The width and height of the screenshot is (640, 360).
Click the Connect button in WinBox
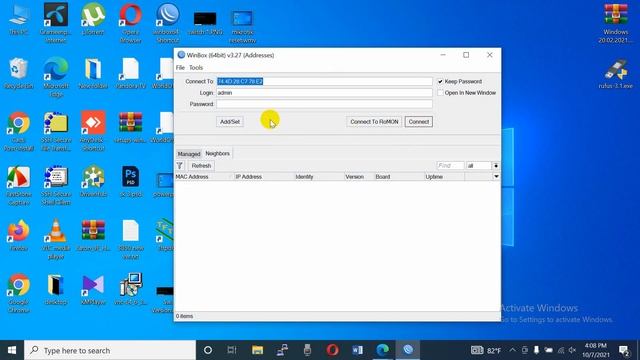pos(418,122)
